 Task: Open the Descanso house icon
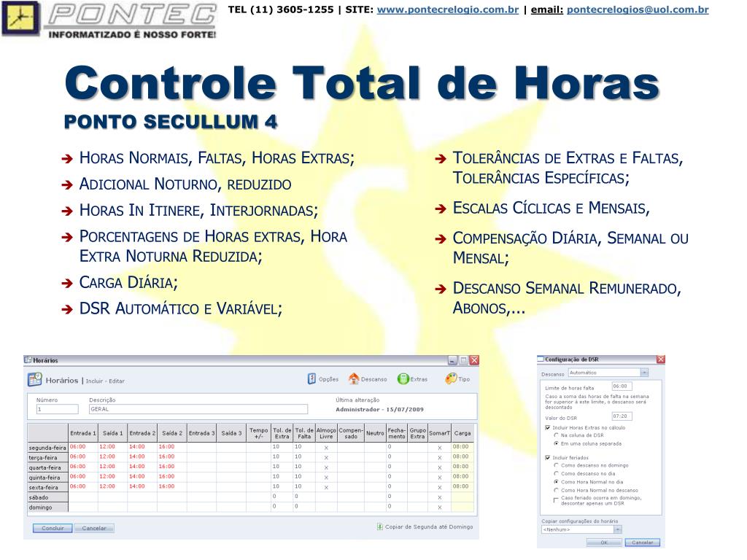tap(354, 379)
